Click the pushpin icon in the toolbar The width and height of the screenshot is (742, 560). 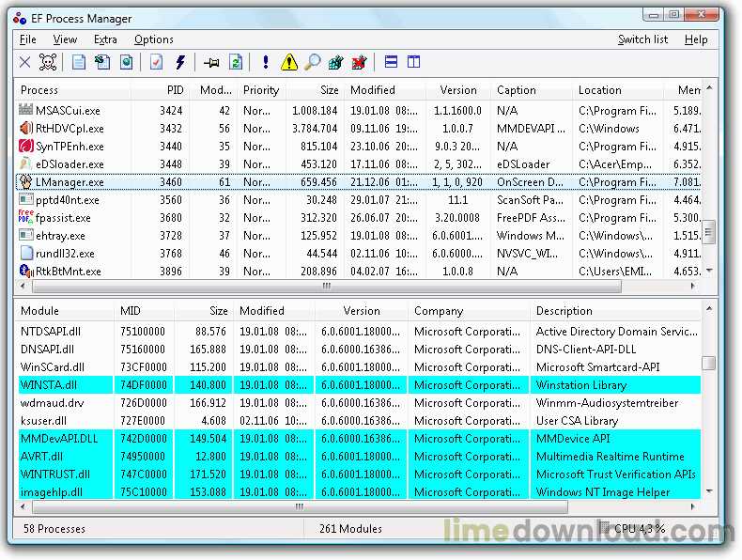211,63
